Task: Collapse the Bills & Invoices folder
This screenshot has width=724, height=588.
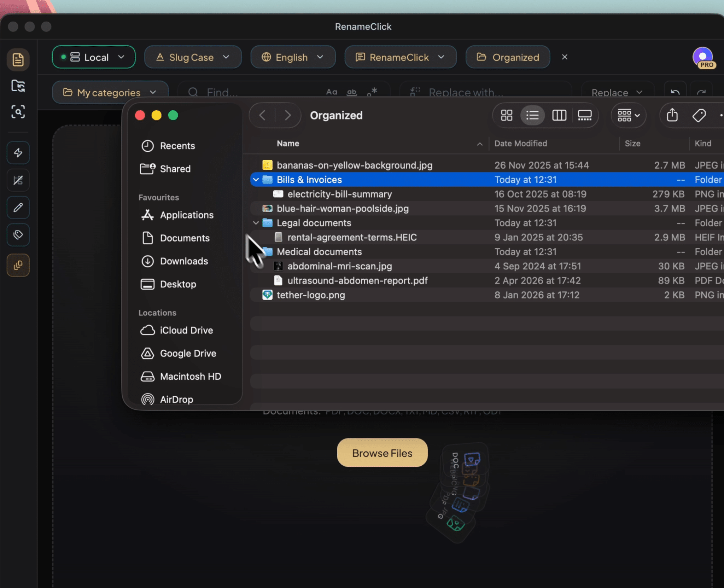Action: [x=256, y=180]
